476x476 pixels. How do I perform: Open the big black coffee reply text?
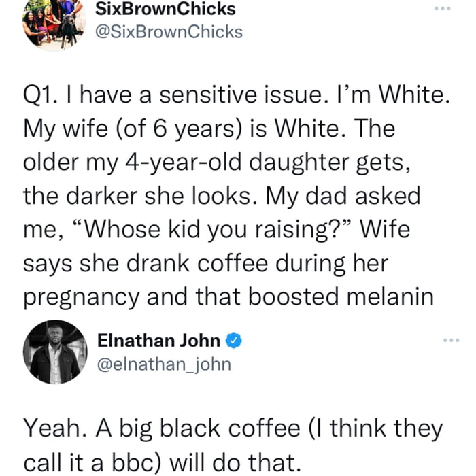pos(231,445)
